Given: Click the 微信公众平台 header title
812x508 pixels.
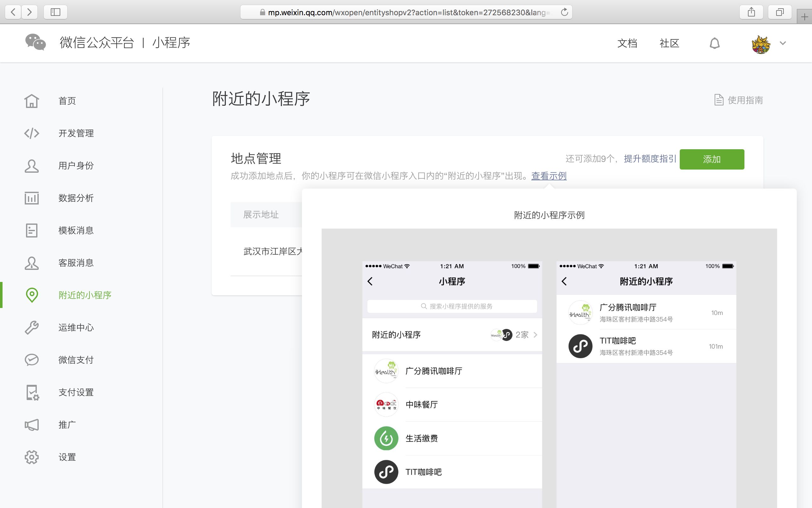Looking at the screenshot, I should 97,42.
